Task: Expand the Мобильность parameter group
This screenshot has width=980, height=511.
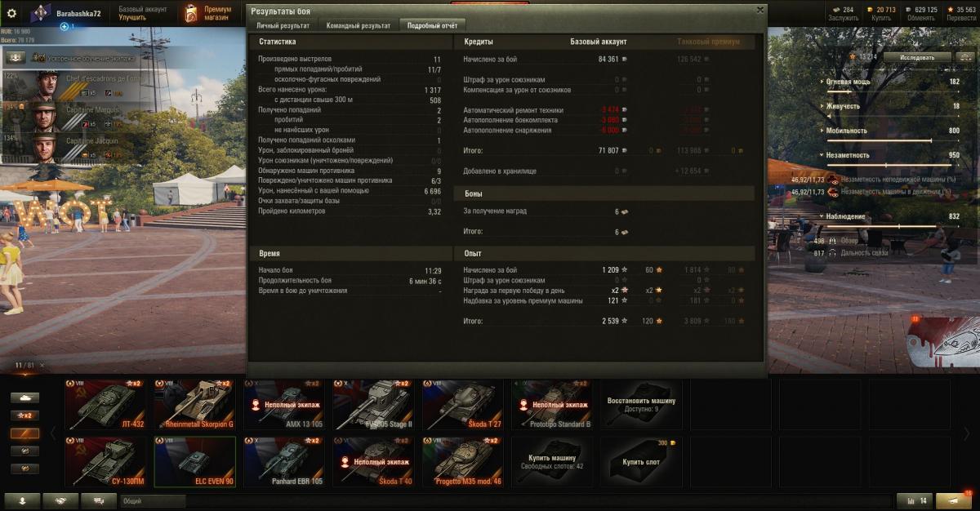Action: point(845,131)
